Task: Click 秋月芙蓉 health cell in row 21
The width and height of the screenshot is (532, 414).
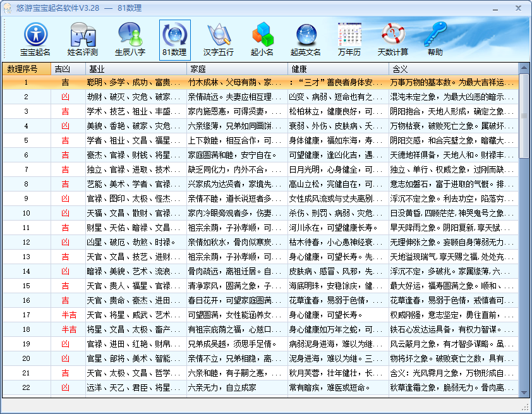Action: pos(338,373)
